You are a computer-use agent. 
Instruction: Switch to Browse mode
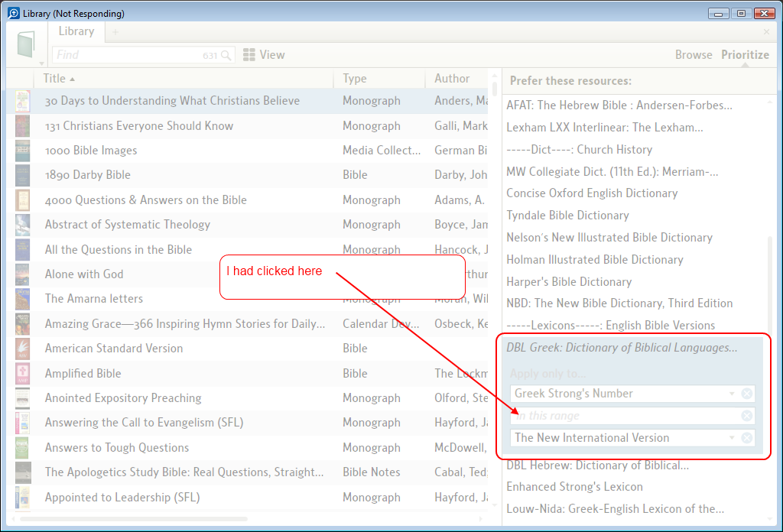pyautogui.click(x=694, y=55)
